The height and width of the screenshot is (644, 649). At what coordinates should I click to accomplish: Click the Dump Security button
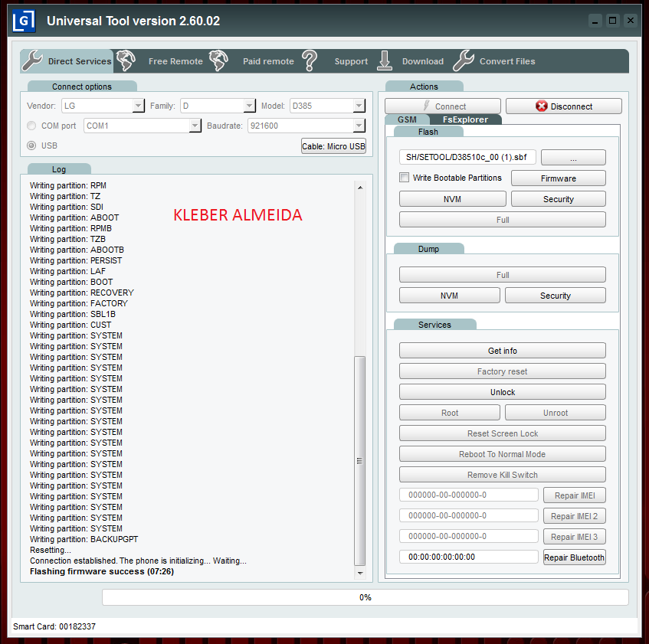(555, 296)
